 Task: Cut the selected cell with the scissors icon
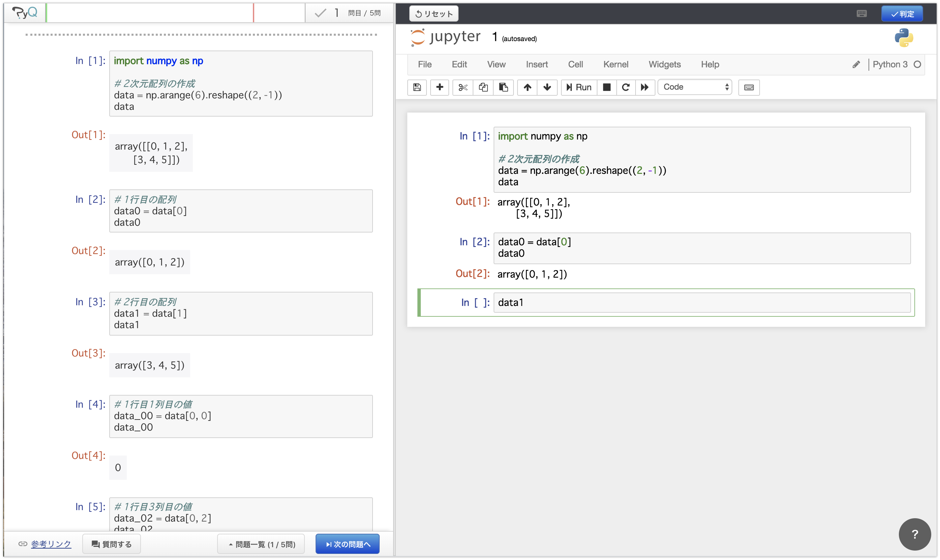[x=463, y=87]
